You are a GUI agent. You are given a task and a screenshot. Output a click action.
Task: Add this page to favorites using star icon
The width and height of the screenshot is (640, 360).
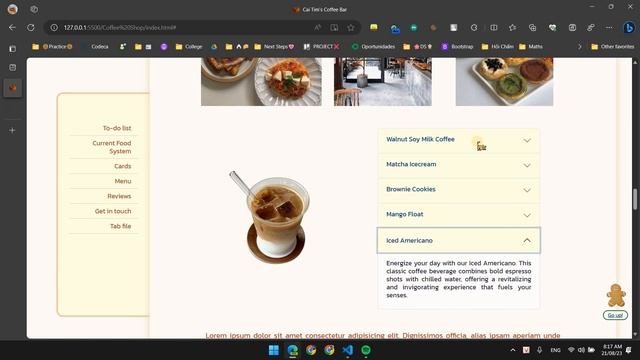351,28
